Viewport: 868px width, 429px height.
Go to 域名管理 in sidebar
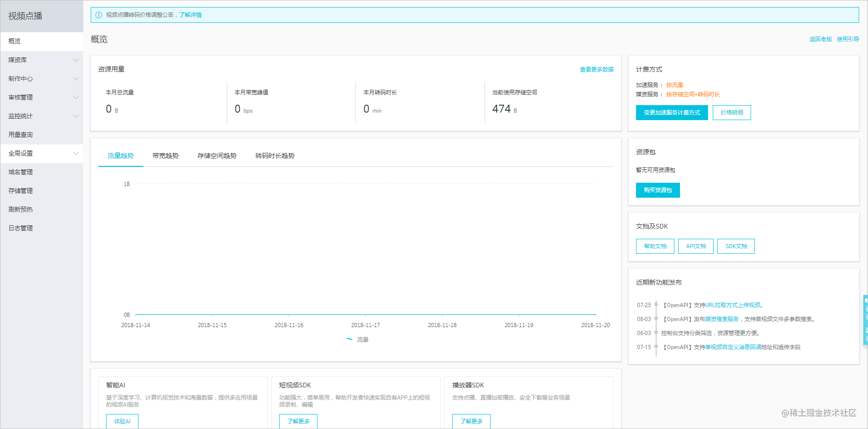point(21,172)
